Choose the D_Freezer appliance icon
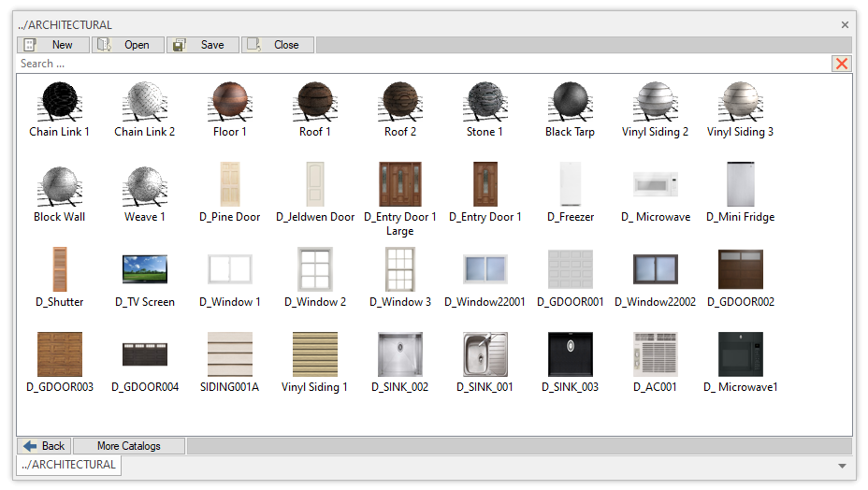The width and height of the screenshot is (868, 490). pyautogui.click(x=571, y=185)
